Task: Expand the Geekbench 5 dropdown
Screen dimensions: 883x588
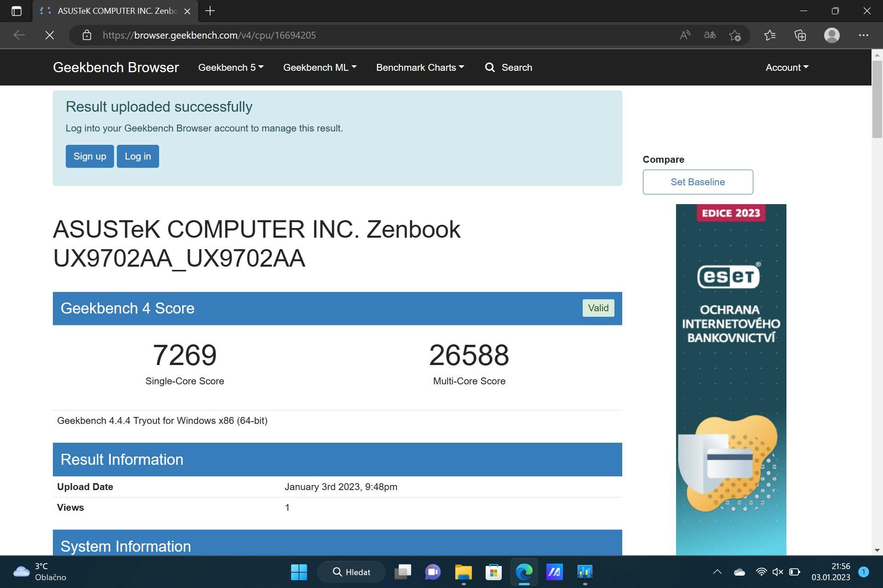Action: point(231,68)
